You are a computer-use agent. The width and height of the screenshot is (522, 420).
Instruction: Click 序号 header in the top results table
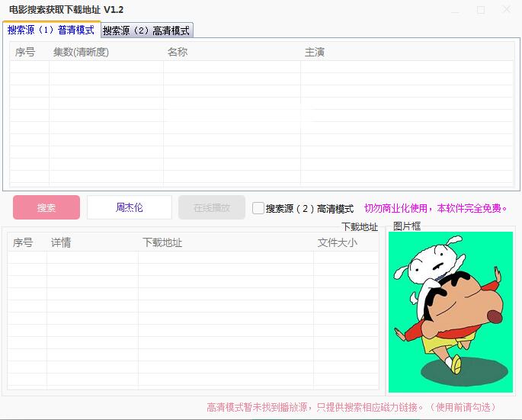point(25,52)
